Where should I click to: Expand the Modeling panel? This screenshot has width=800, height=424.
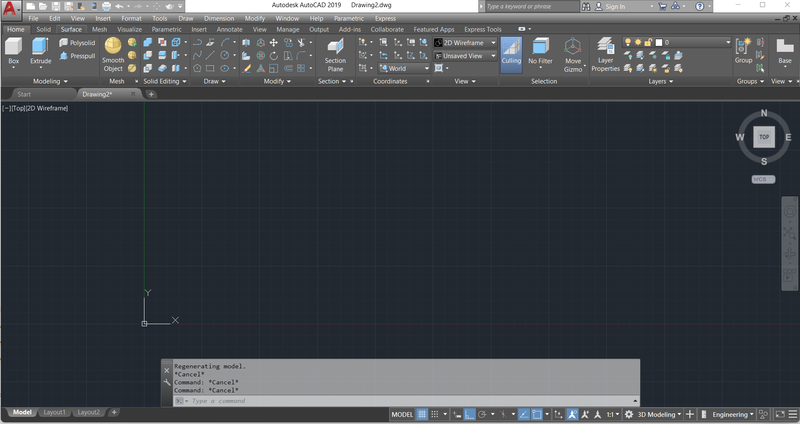tap(50, 81)
